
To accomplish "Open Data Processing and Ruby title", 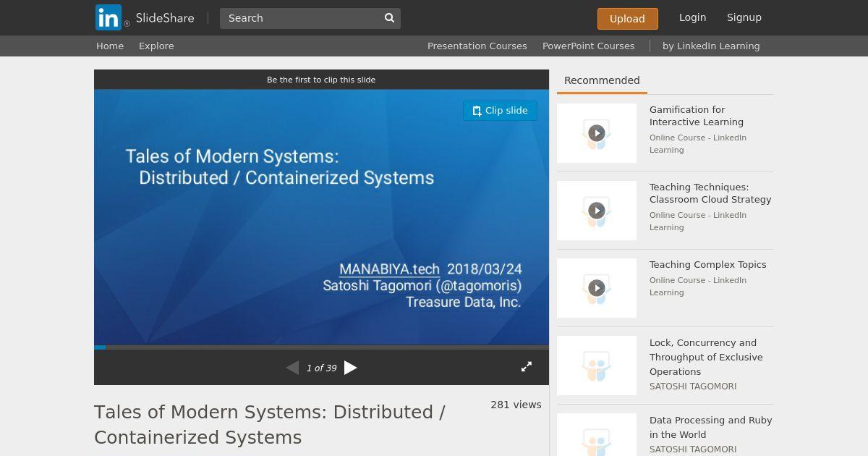I will pyautogui.click(x=711, y=427).
